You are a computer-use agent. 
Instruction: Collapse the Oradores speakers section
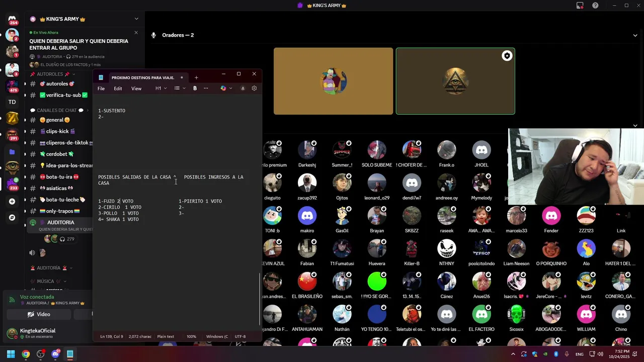[635, 35]
